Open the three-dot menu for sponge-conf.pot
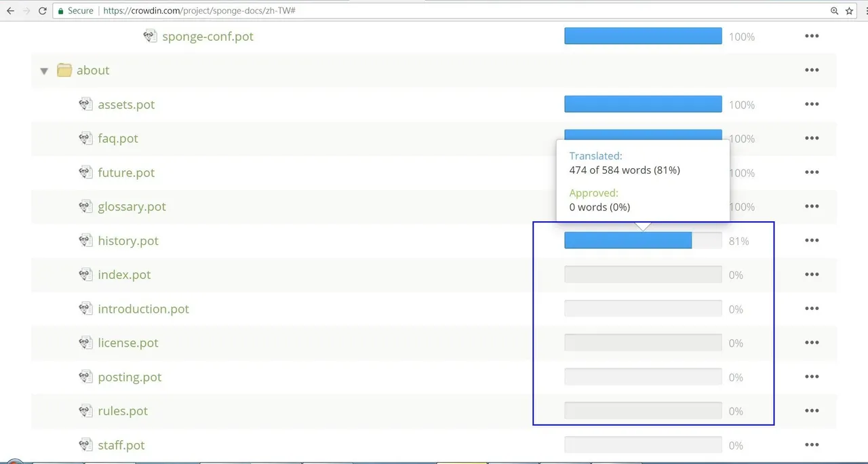This screenshot has height=464, width=868. click(812, 36)
